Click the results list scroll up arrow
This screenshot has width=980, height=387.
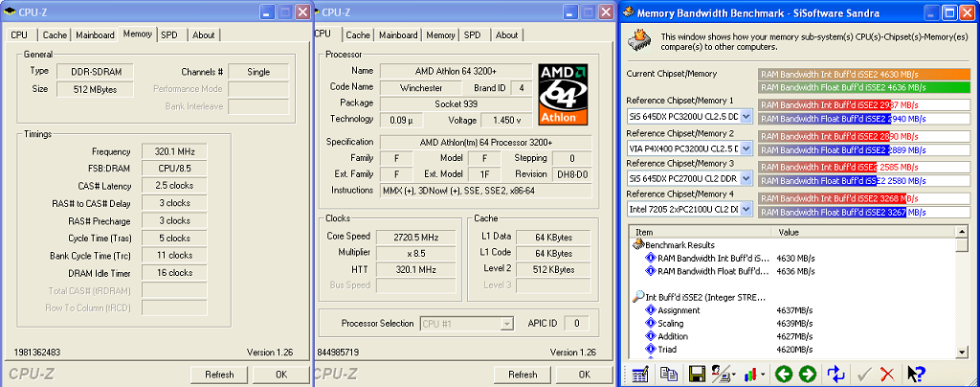pos(962,232)
